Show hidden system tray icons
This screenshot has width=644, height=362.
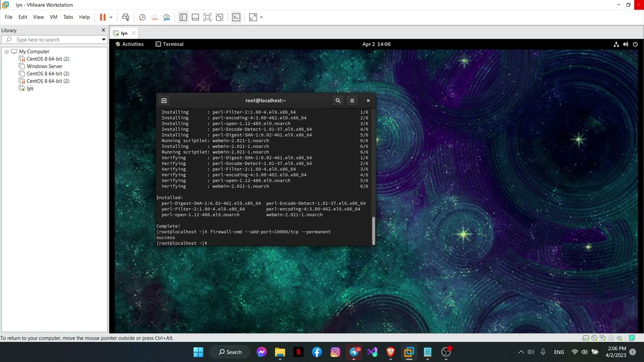[x=521, y=352]
